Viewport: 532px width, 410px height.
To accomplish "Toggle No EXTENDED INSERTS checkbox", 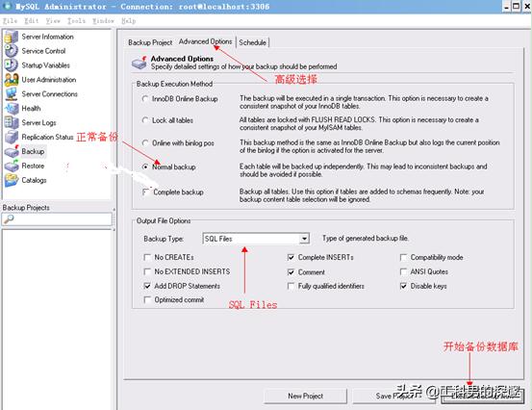I will coord(147,271).
